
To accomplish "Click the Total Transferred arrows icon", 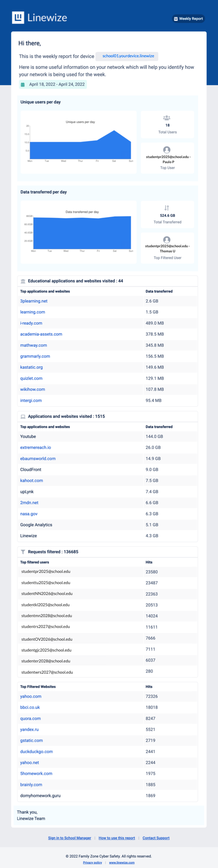I will pos(167,208).
